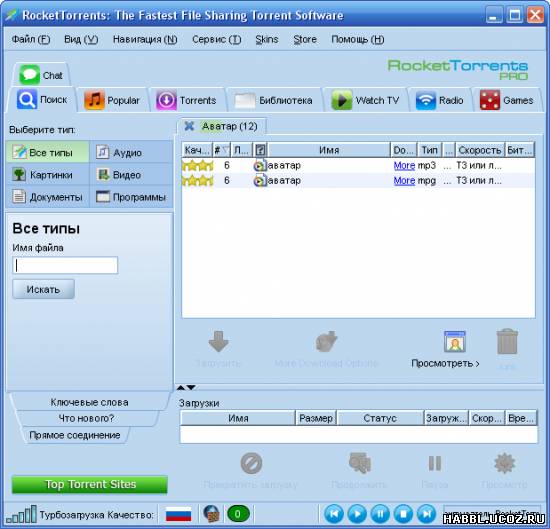Expand panel with the down arrow
Screen dimensions: 550x529
(x=191, y=387)
